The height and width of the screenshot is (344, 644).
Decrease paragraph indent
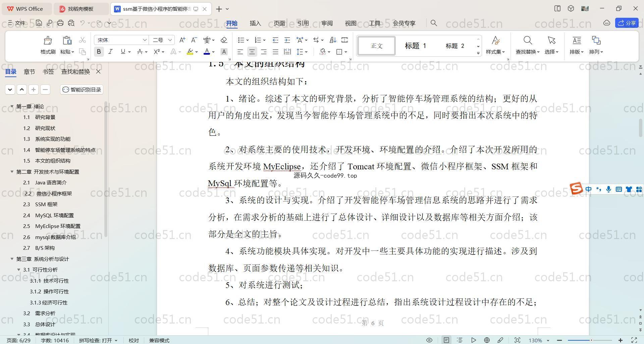tap(275, 40)
